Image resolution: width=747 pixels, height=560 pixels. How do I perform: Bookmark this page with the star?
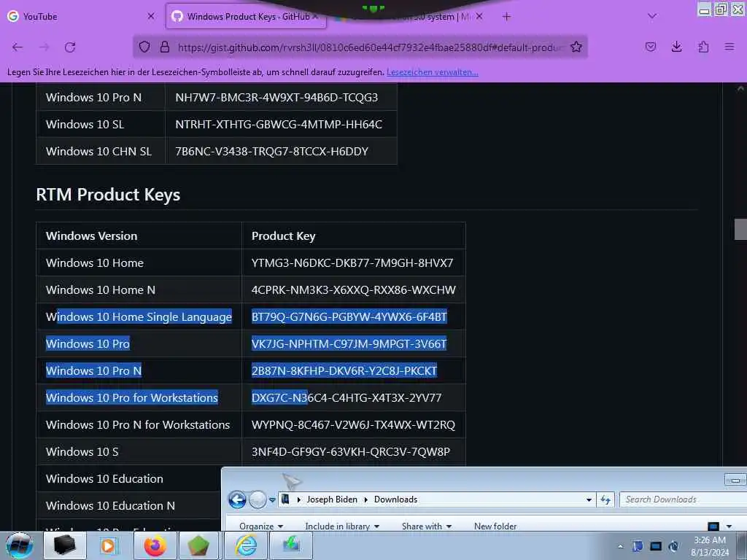pos(576,47)
